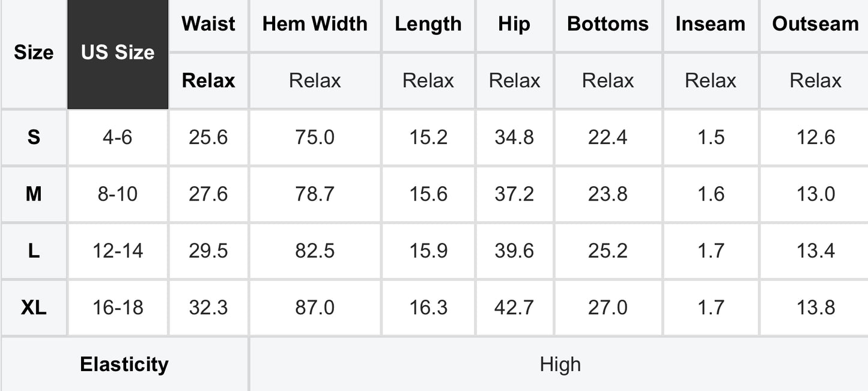Click the bold Relax cell under Waist
Image resolution: width=868 pixels, height=391 pixels.
click(x=208, y=81)
